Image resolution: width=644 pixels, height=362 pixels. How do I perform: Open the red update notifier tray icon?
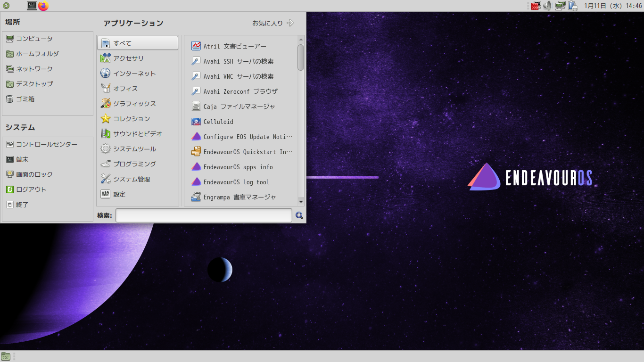tap(536, 6)
